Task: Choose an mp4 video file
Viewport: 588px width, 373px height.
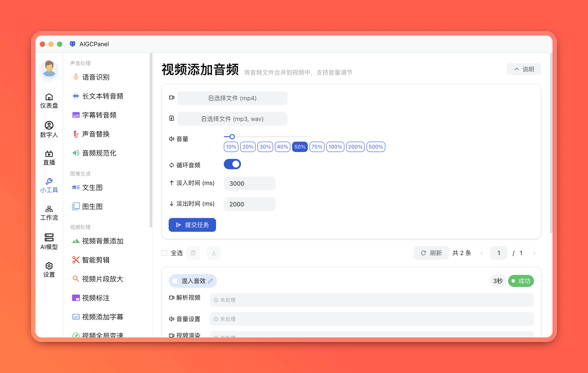Action: [x=232, y=98]
